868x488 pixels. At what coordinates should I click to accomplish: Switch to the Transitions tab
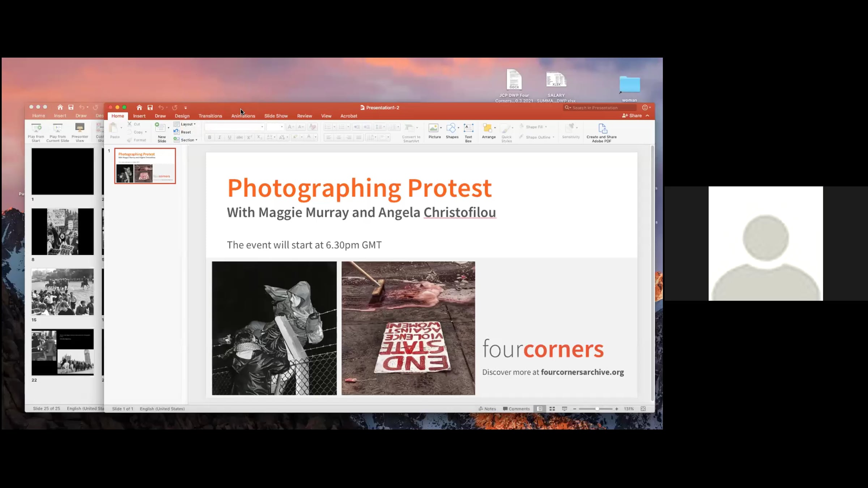(210, 116)
